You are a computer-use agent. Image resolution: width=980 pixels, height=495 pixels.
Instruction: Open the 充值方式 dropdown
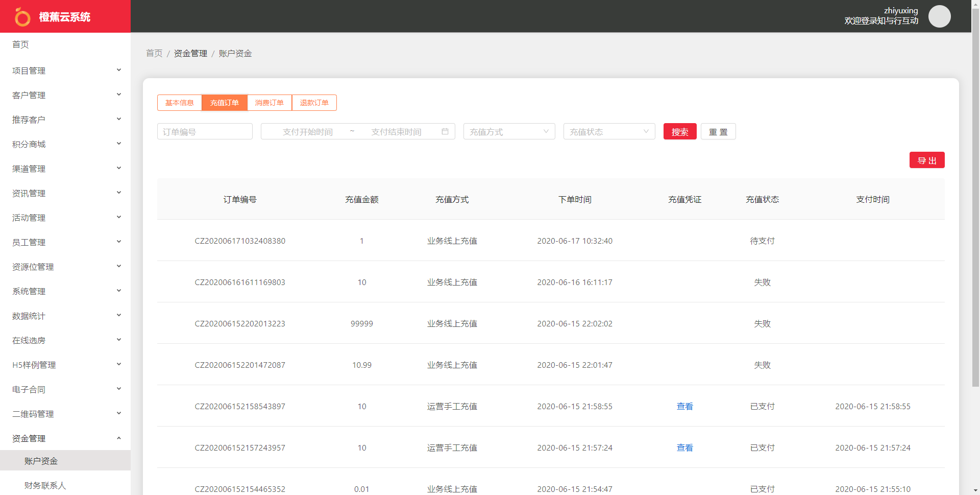point(509,131)
